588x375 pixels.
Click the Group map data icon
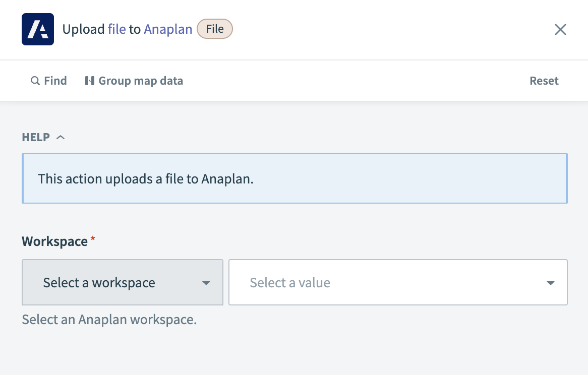89,81
